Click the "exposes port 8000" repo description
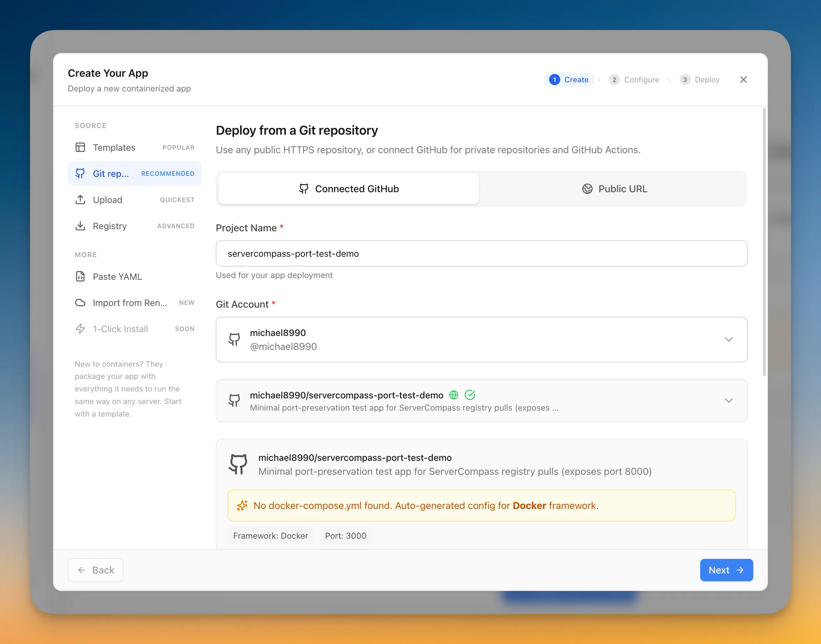Viewport: 821px width, 644px height. [455, 471]
